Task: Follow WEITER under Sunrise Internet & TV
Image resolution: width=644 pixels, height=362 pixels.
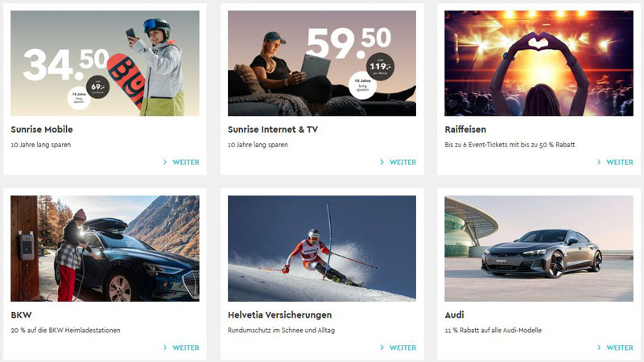Action: point(402,162)
